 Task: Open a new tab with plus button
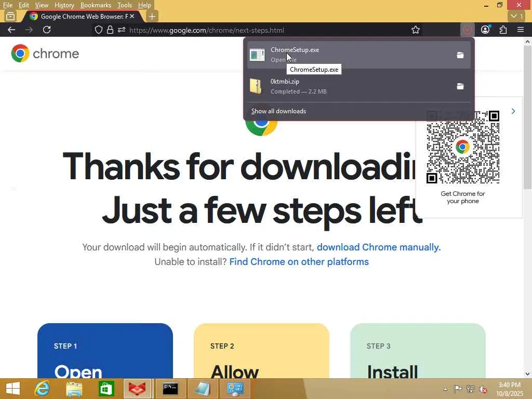click(152, 16)
